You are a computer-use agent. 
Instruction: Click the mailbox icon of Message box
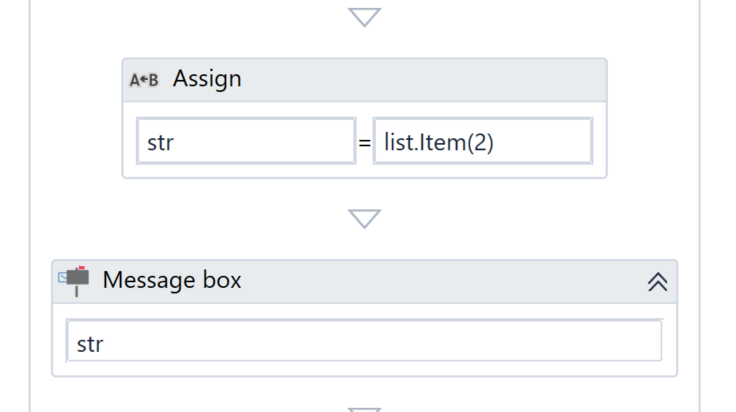pyautogui.click(x=74, y=281)
